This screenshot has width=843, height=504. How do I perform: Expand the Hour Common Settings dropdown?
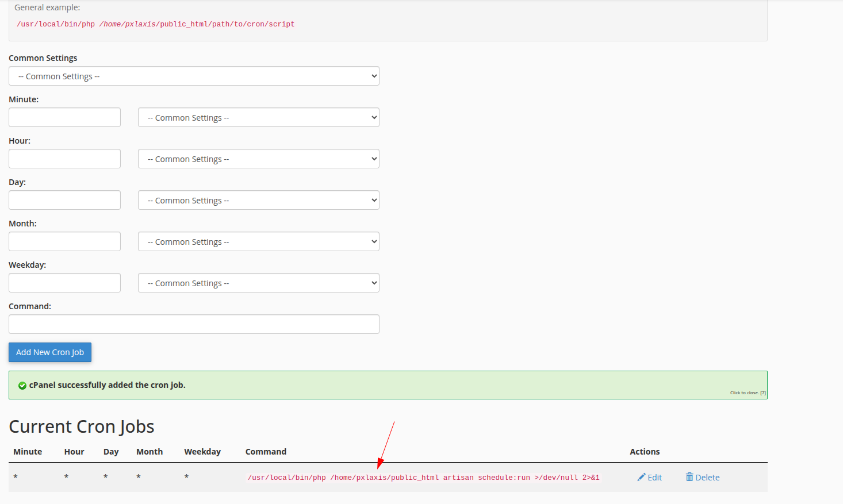point(259,159)
